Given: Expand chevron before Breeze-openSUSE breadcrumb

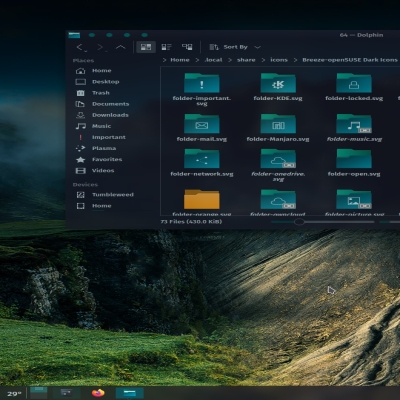Looking at the screenshot, I should pos(295,60).
